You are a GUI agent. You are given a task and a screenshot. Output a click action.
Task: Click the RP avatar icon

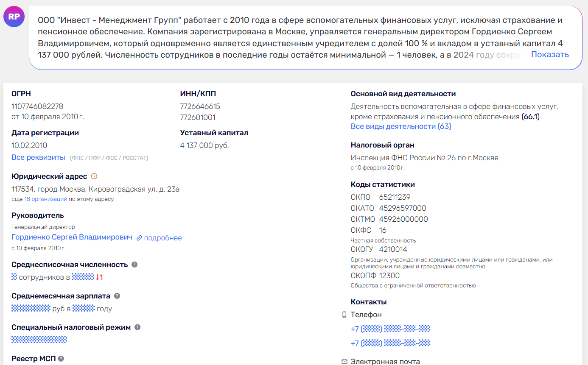[14, 17]
